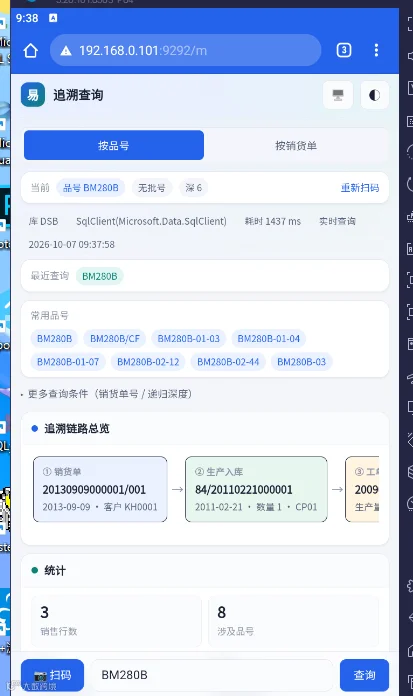Click the 易 app logo
Viewport: 413px width, 696px height.
coord(33,95)
